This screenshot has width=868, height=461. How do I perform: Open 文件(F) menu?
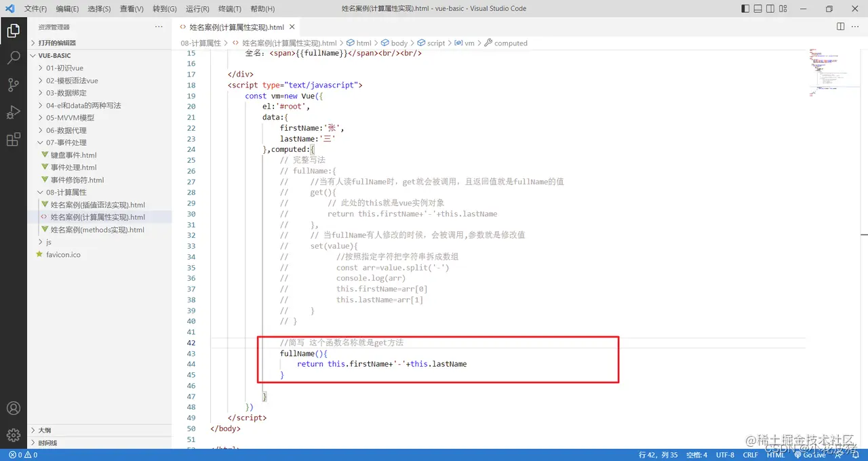pyautogui.click(x=35, y=9)
